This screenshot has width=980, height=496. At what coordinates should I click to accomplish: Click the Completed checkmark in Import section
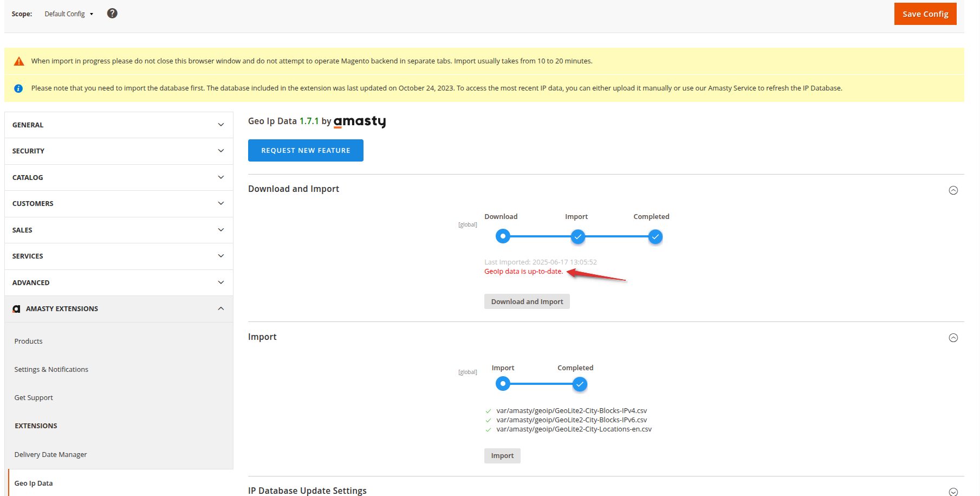point(580,384)
